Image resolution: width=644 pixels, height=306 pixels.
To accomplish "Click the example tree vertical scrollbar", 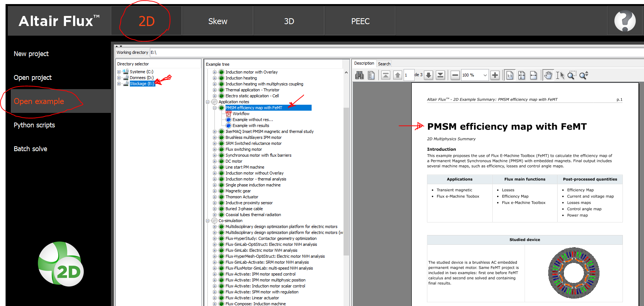I will point(346,182).
